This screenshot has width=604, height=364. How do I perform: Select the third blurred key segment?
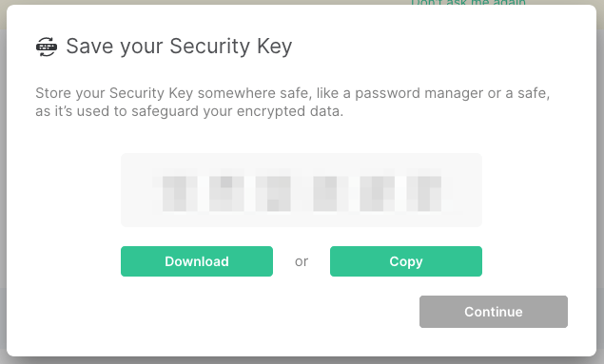(273, 194)
